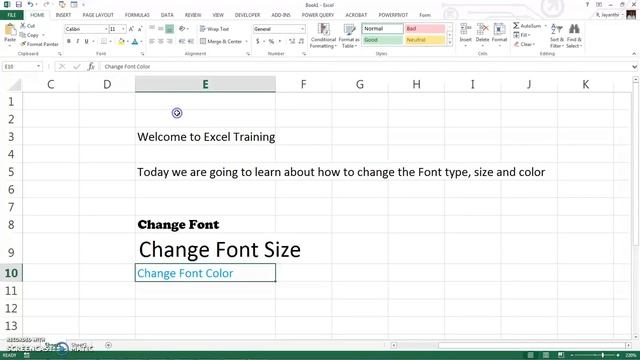The height and width of the screenshot is (360, 640).
Task: Click the Percent Style icon
Action: pyautogui.click(x=271, y=41)
